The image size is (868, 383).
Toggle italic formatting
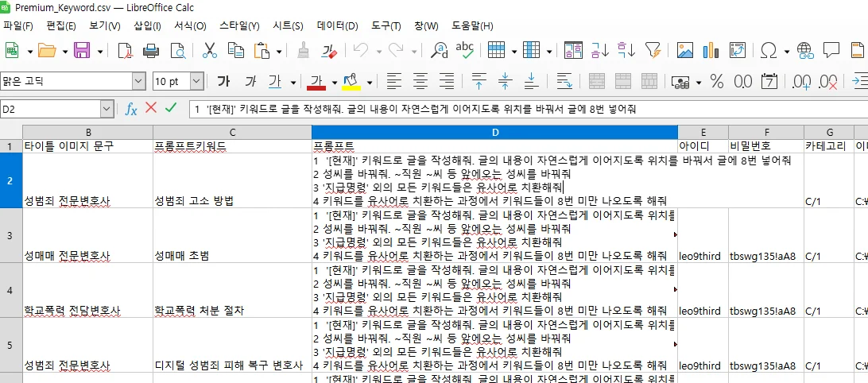pos(250,81)
